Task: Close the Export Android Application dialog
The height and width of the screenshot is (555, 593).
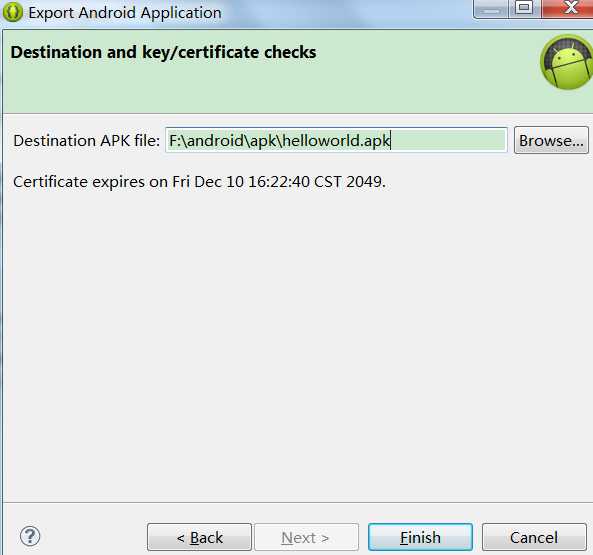Action: click(567, 8)
